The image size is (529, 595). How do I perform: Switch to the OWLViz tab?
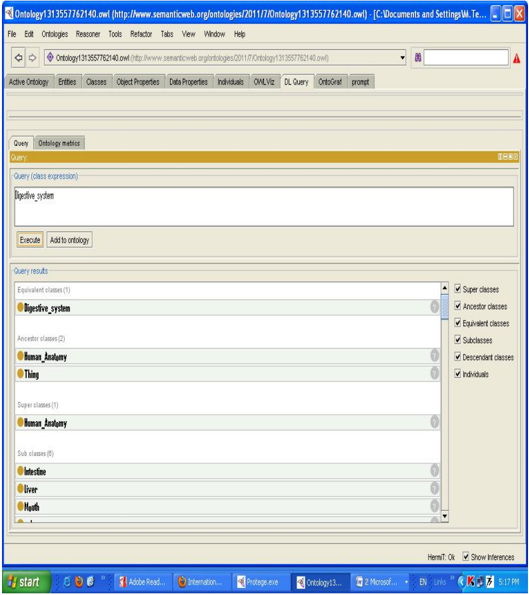[x=264, y=82]
